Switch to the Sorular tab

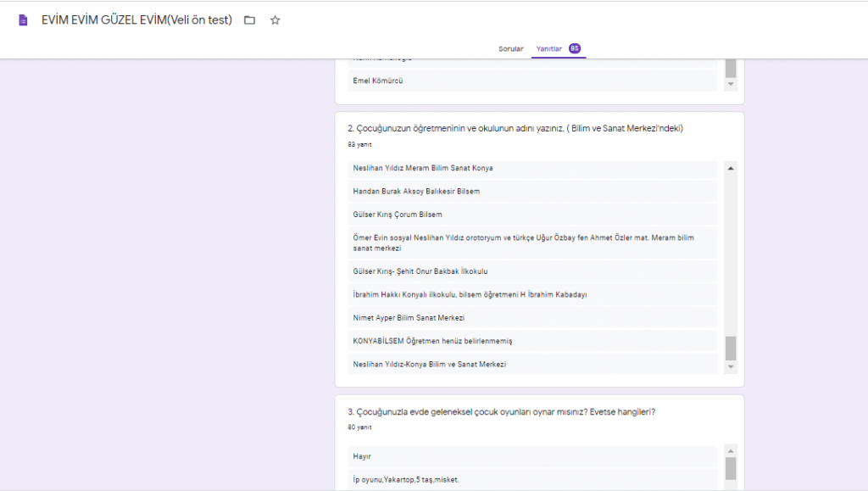[x=510, y=49]
